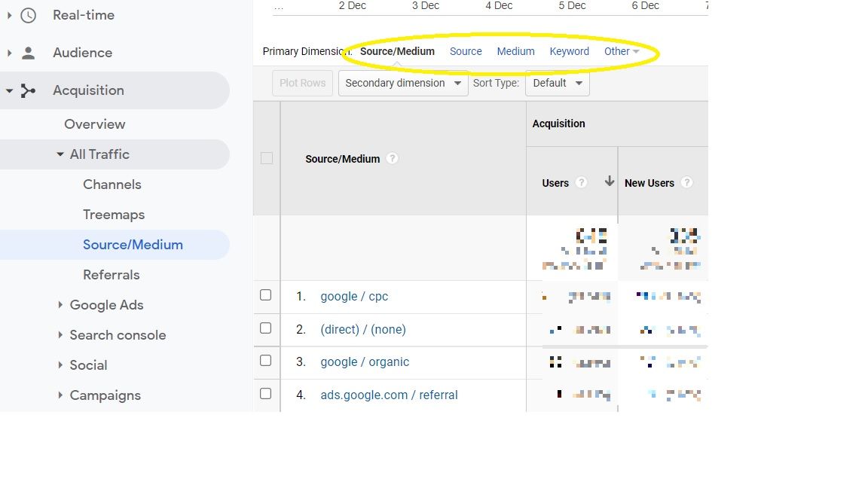Switch to the Source dimension tab
868x488 pixels.
[x=466, y=51]
